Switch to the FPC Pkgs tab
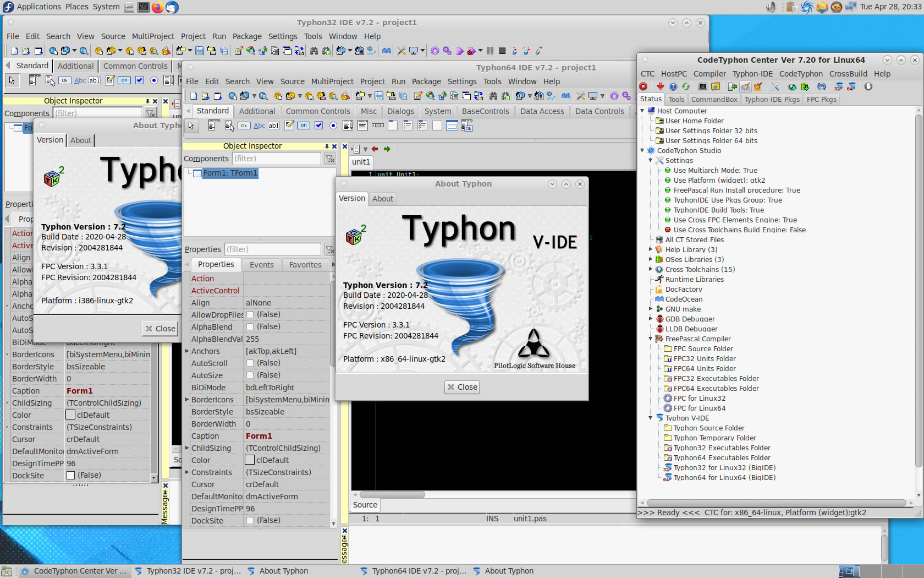 [821, 99]
